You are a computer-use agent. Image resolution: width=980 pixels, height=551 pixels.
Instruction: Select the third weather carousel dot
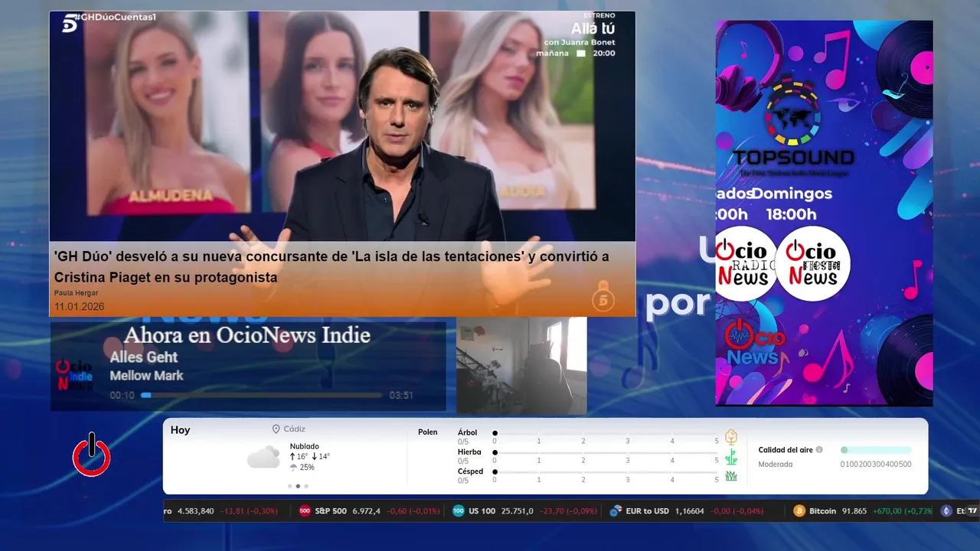tap(306, 486)
